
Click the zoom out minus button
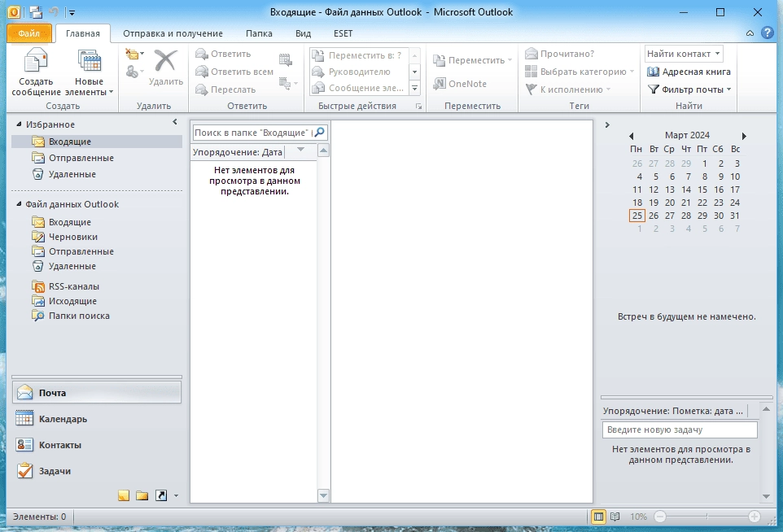click(x=660, y=517)
